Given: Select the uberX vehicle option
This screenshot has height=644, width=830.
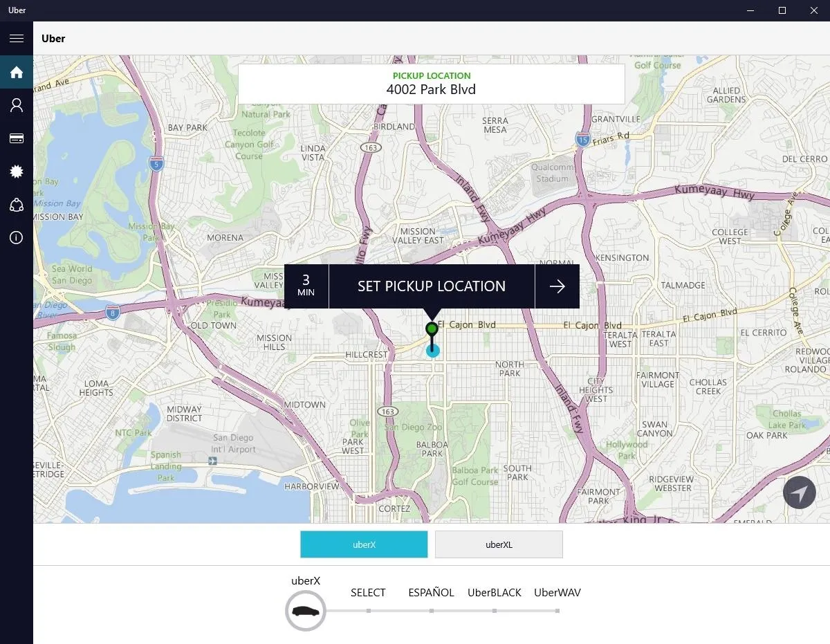Looking at the screenshot, I should 364,544.
